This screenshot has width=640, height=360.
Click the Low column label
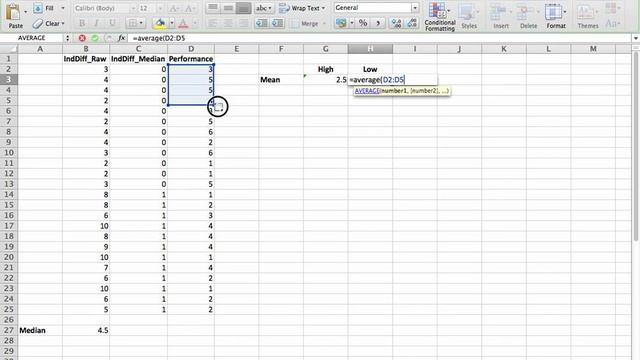coord(370,69)
